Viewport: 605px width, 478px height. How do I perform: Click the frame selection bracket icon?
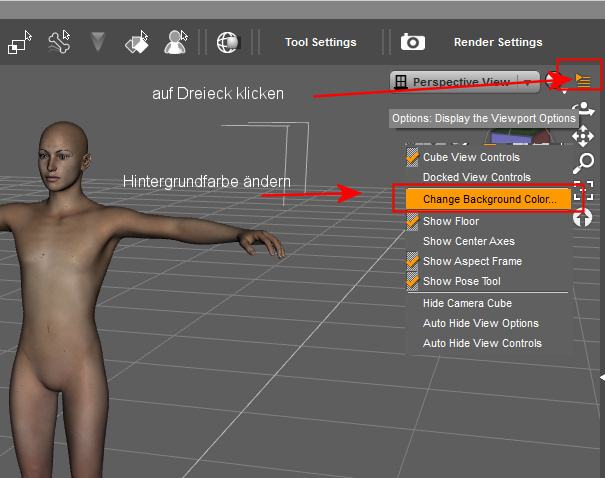point(583,191)
